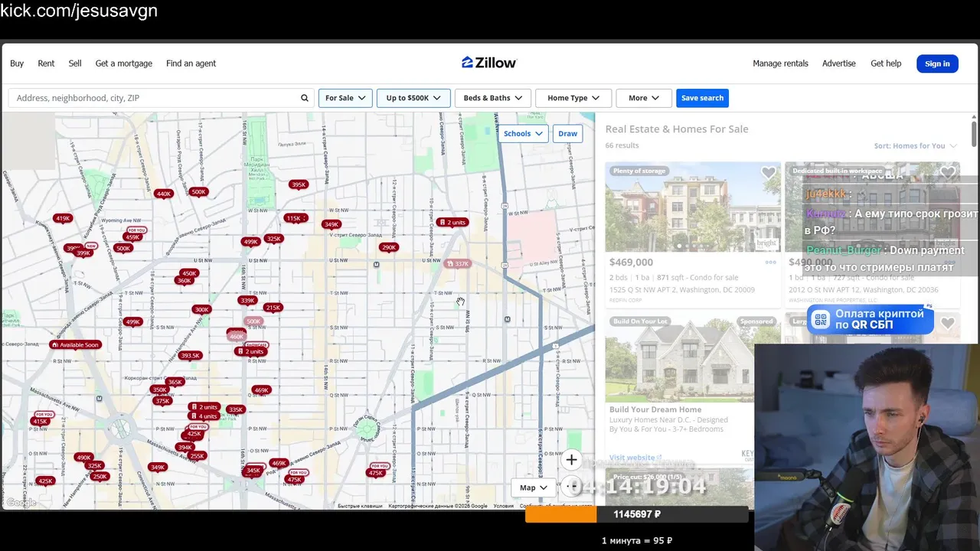Select the 115K map marker
The width and height of the screenshot is (980, 551).
[x=295, y=218]
